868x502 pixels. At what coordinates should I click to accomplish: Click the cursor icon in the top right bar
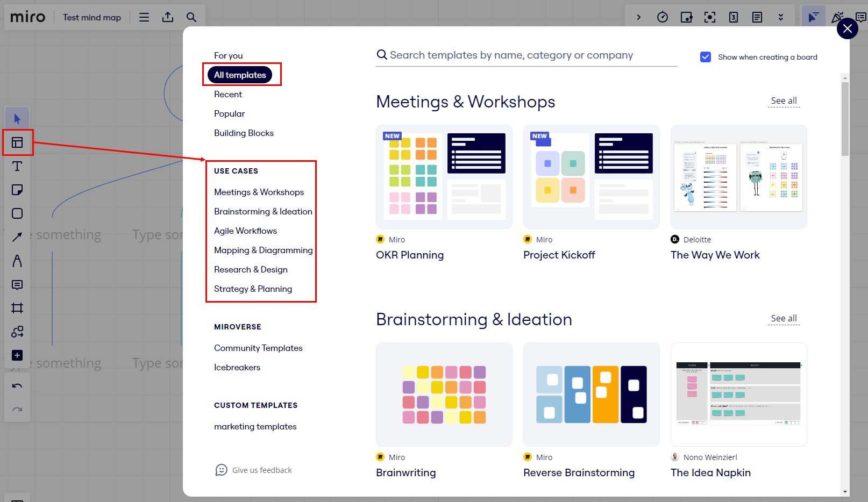[813, 17]
